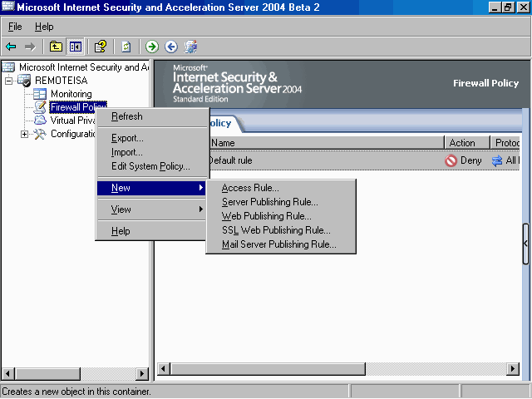Choose Mail Server Publishing Rule

coord(278,244)
